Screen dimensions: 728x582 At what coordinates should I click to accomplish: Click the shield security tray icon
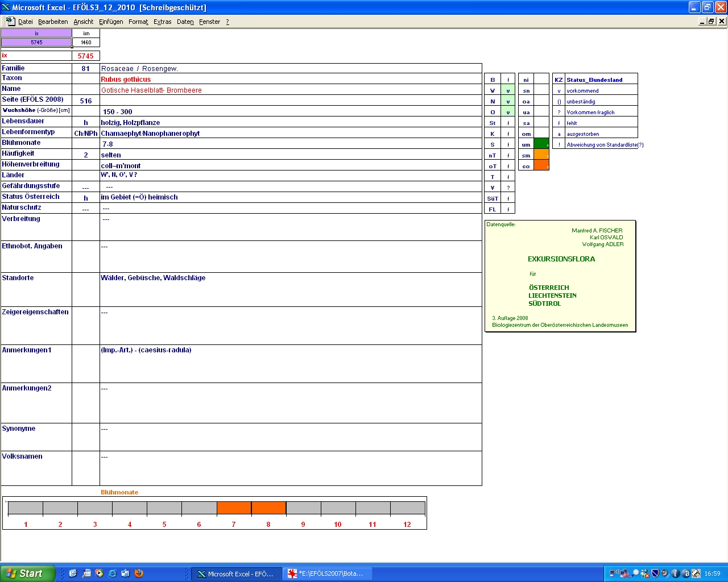click(655, 573)
